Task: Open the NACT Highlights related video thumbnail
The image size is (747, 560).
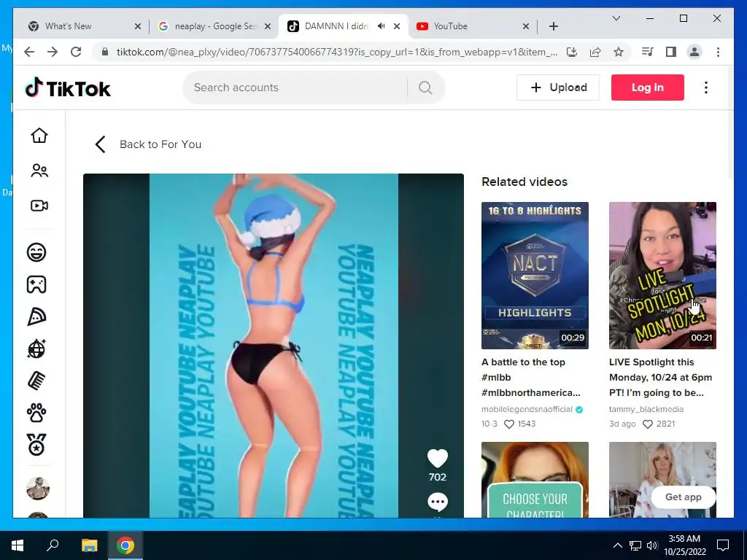Action: [x=535, y=275]
